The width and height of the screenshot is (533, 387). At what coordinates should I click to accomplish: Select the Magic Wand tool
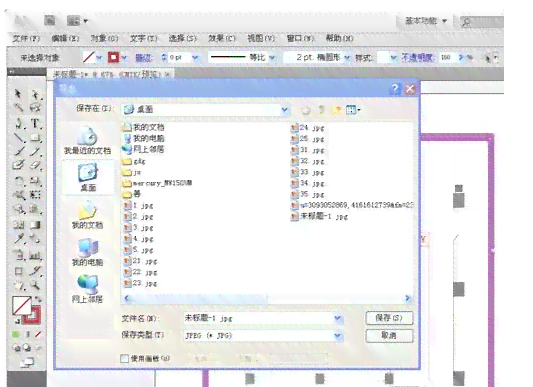click(18, 108)
